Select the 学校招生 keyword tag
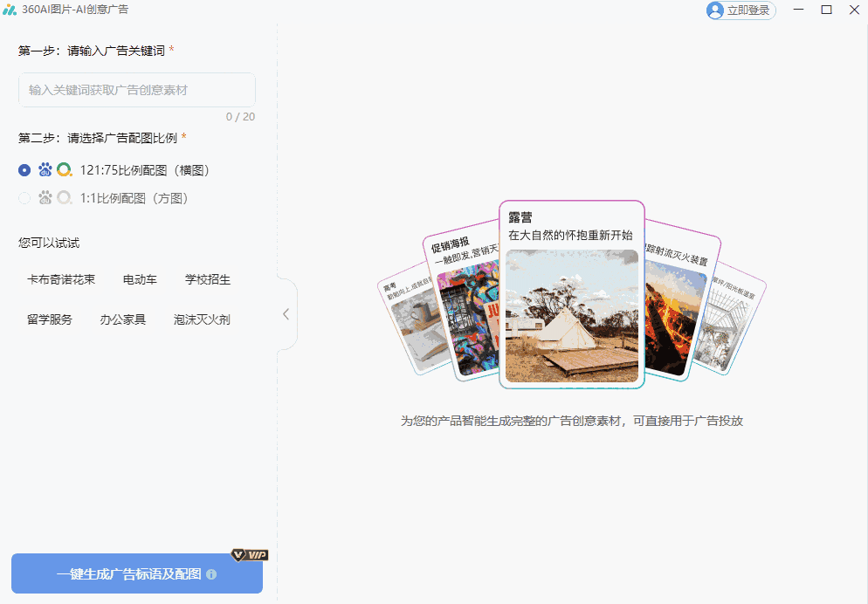 click(207, 279)
